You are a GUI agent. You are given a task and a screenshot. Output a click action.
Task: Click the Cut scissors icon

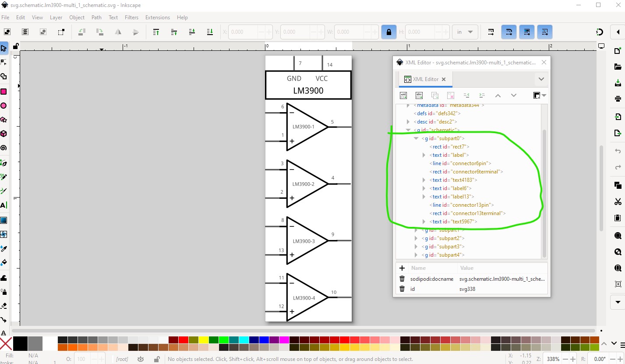(618, 201)
